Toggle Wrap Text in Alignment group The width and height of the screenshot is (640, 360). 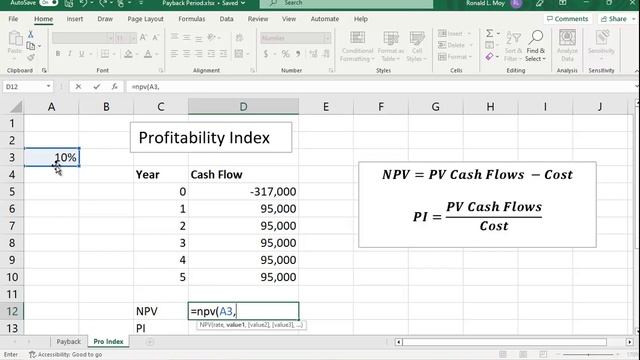239,38
